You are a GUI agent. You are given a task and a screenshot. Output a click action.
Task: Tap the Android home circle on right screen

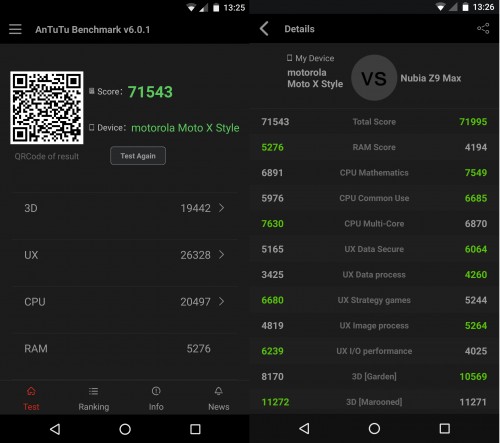(x=374, y=428)
